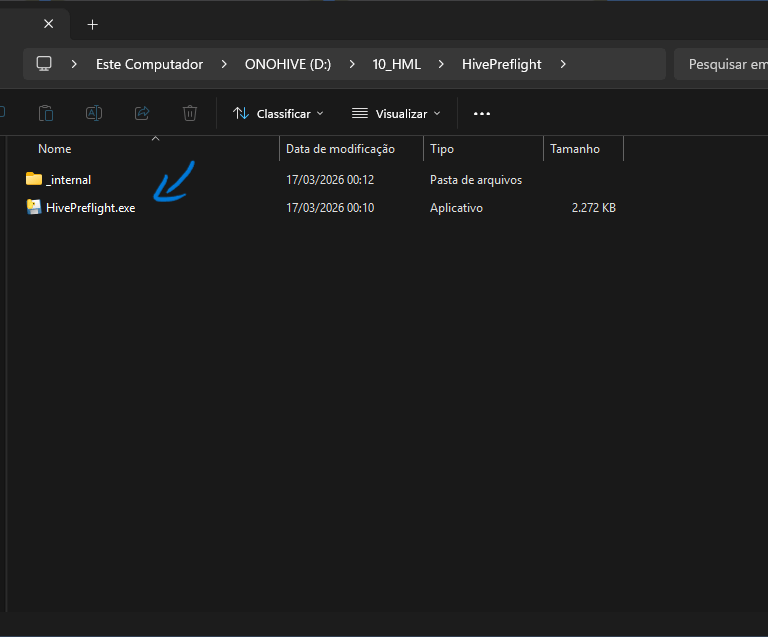768x637 pixels.
Task: Sort by Data de modificação column header
Action: [x=340, y=149]
